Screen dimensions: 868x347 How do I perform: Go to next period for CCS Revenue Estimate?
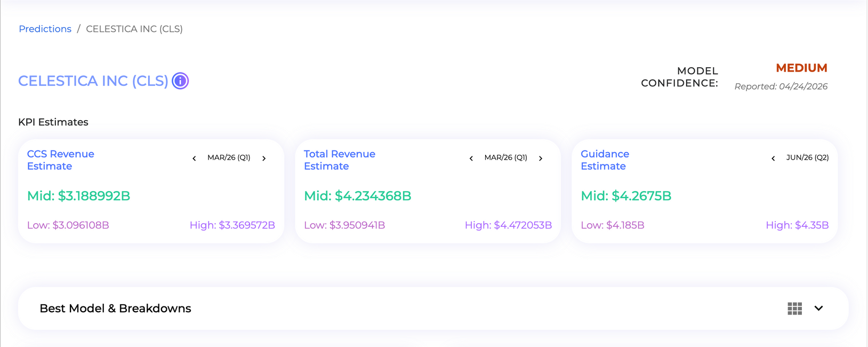(264, 158)
